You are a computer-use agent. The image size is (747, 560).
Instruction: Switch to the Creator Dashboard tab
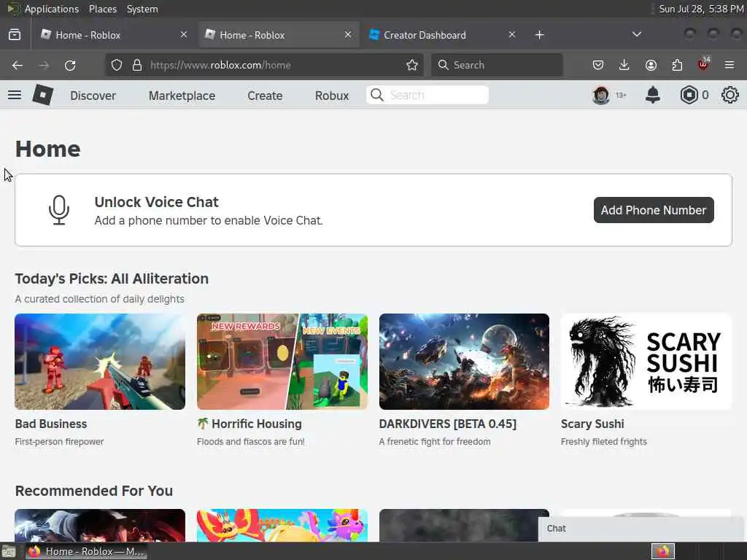pyautogui.click(x=443, y=35)
